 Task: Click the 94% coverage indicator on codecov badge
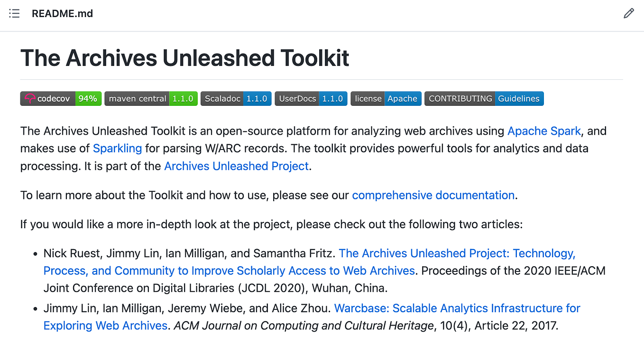coord(89,98)
